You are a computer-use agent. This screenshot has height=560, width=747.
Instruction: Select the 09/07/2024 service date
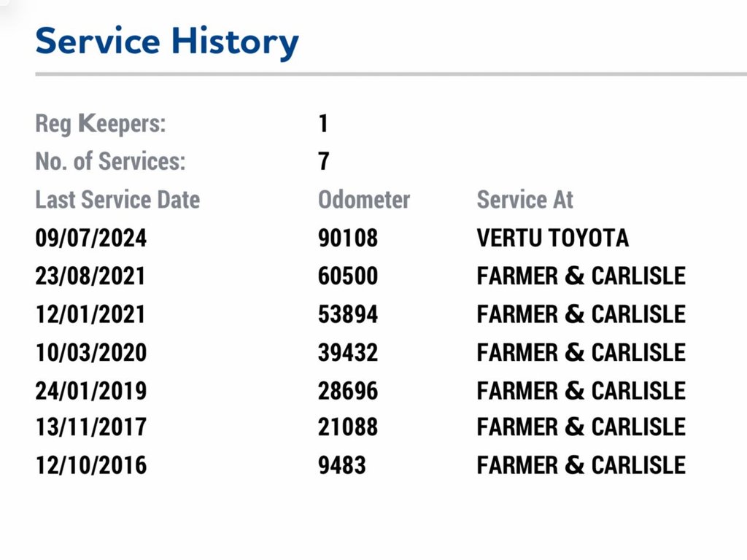pyautogui.click(x=90, y=238)
